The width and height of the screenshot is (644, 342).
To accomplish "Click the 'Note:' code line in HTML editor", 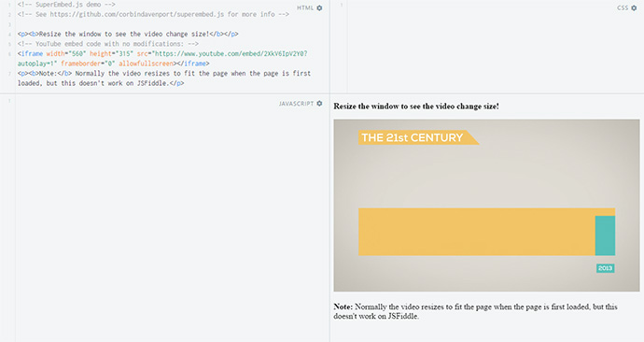I will pos(164,78).
